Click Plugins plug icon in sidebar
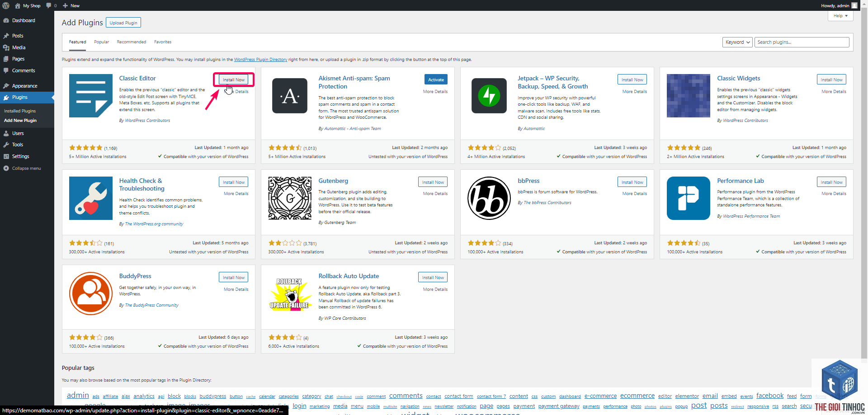 (x=6, y=97)
